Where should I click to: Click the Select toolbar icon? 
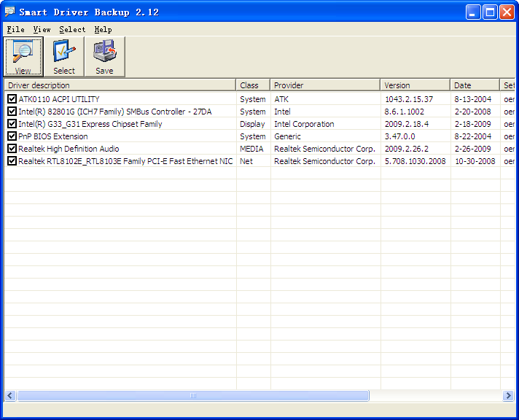pyautogui.click(x=64, y=56)
